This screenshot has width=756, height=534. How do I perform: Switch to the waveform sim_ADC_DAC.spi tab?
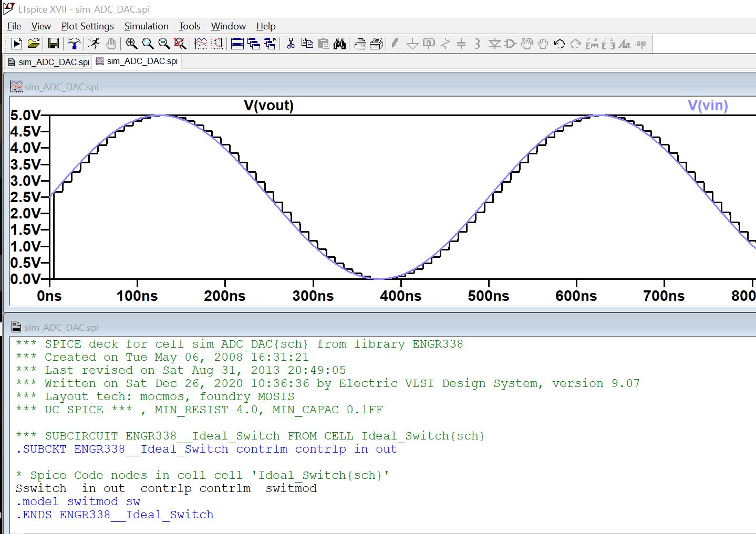tap(137, 61)
